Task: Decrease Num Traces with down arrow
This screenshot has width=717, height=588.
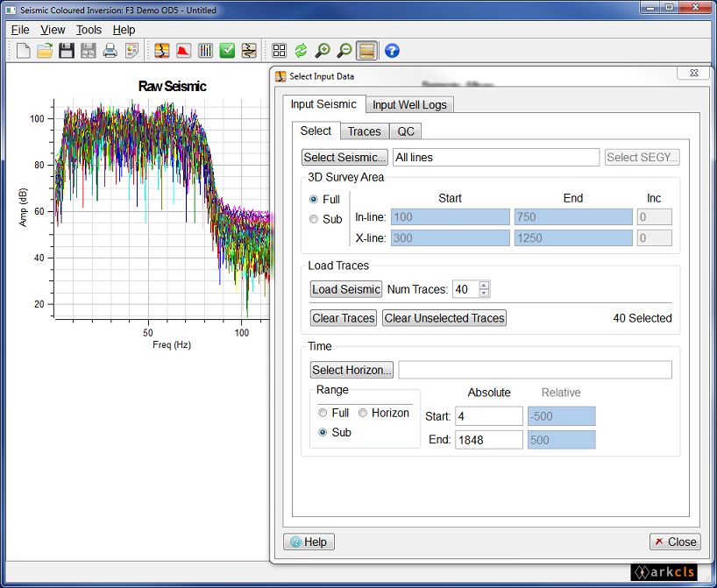Action: (484, 293)
